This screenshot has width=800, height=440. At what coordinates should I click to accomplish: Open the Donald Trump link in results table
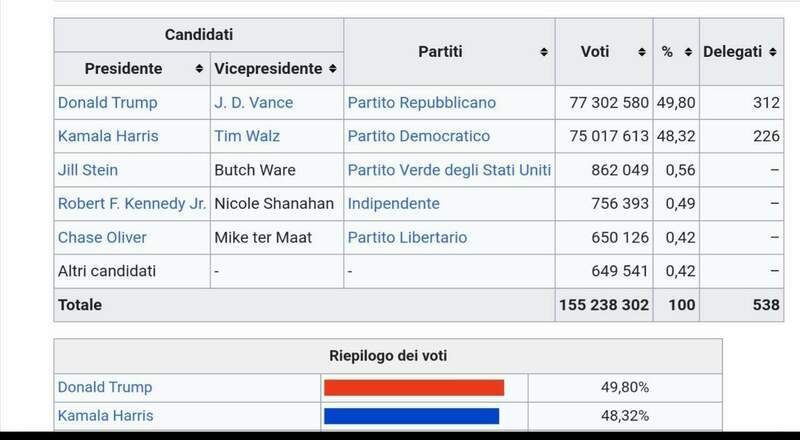pos(107,103)
